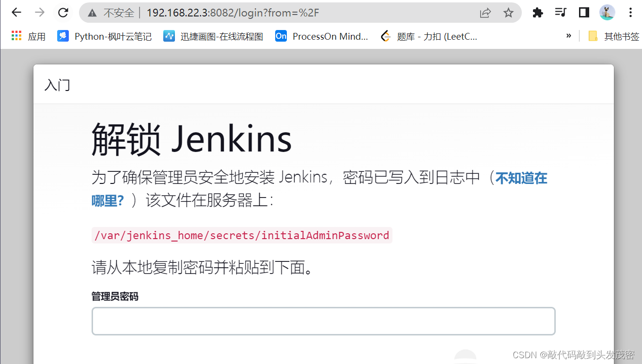Click the 请从本地复制密码并粘贴到下面 instruction text
The width and height of the screenshot is (642, 364).
(x=202, y=268)
